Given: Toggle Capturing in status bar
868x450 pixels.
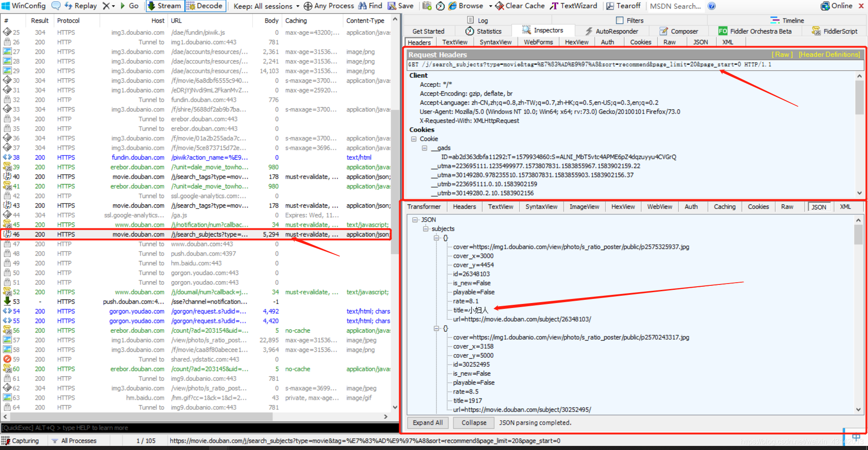Looking at the screenshot, I should (20, 441).
